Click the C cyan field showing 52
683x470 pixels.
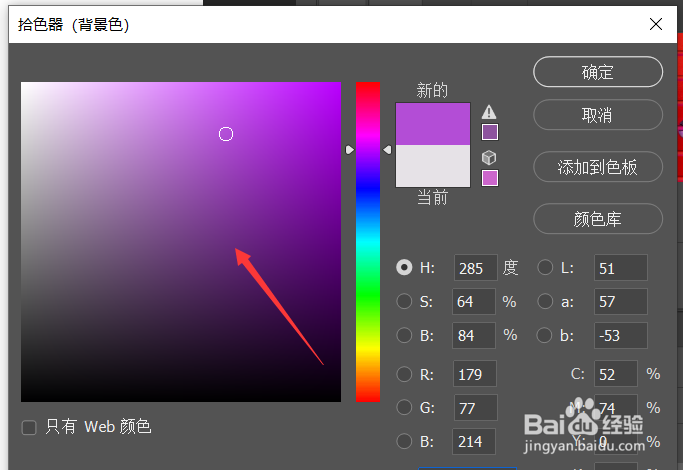coord(616,374)
